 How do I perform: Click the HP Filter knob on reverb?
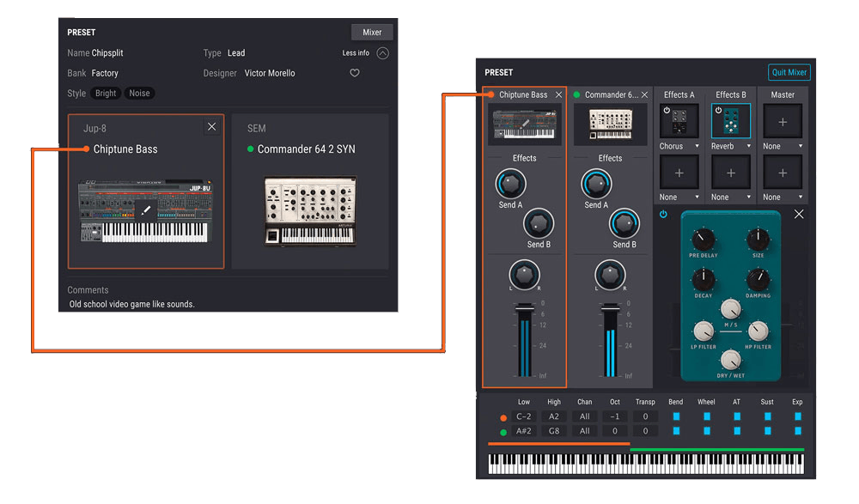tap(758, 331)
